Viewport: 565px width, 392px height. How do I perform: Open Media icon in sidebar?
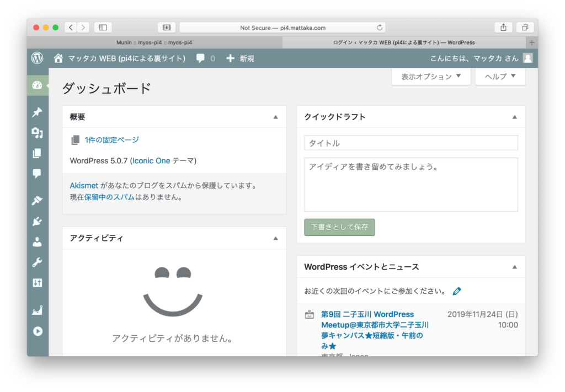click(x=37, y=133)
